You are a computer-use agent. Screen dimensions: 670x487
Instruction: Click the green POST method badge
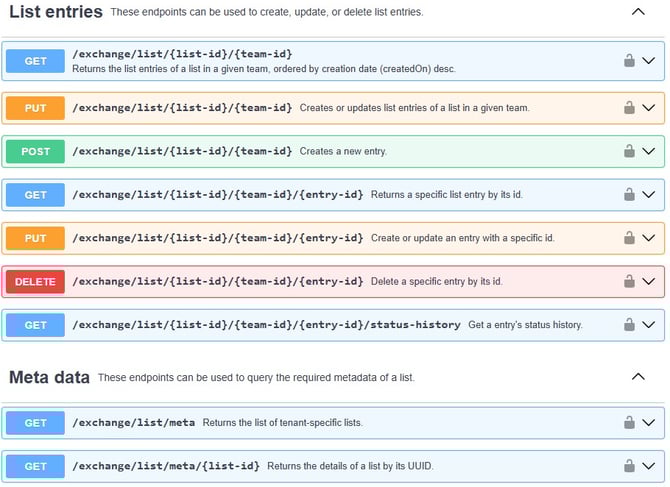35,151
